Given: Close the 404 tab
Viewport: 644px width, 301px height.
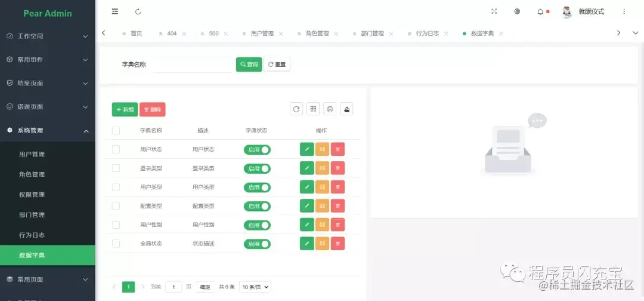Looking at the screenshot, I should 184,33.
